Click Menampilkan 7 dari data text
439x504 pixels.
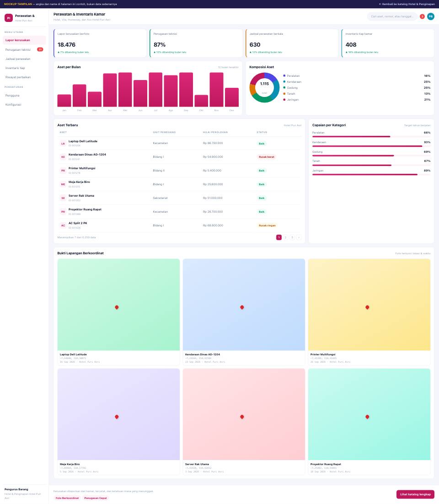(76, 237)
